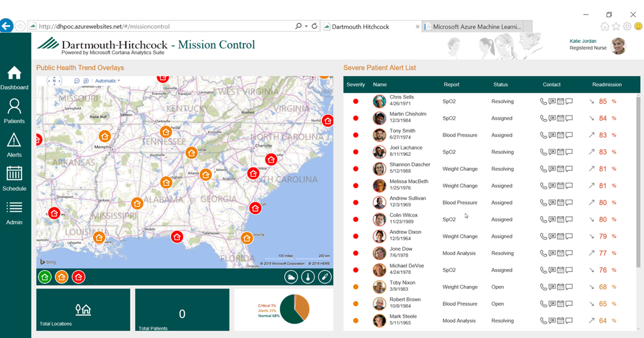Toggle orange home locations filter
644x338 pixels.
(x=62, y=277)
